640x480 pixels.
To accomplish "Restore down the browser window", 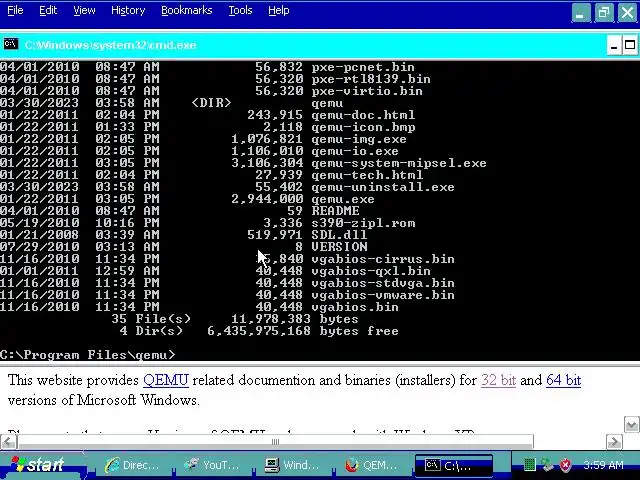I will tap(604, 13).
